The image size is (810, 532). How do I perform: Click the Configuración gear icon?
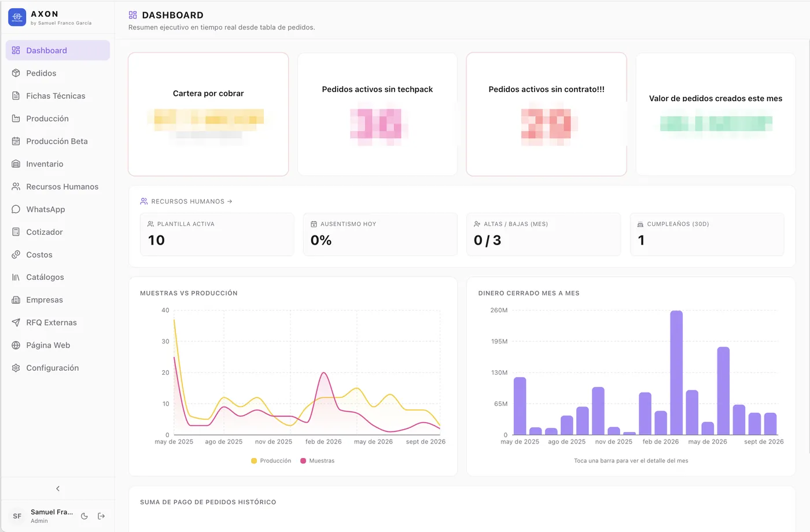[x=16, y=368]
